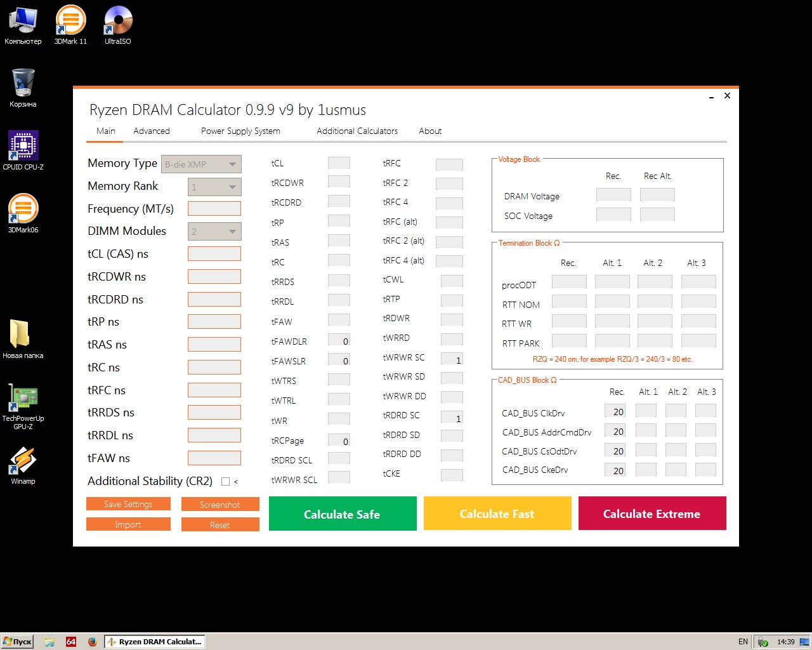The height and width of the screenshot is (650, 812).
Task: Select the Winamp desktop shortcut
Action: click(23, 465)
